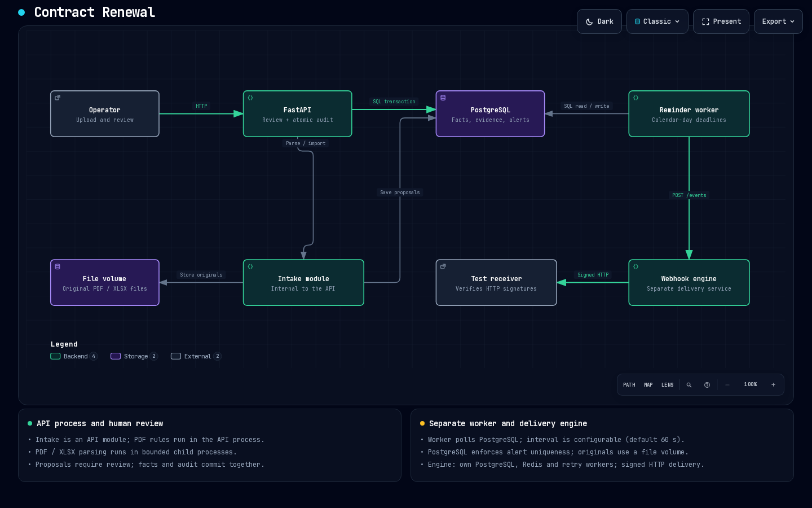Screen dimensions: 812x508
Task: Click the SQL transaction edge label
Action: 394,102
